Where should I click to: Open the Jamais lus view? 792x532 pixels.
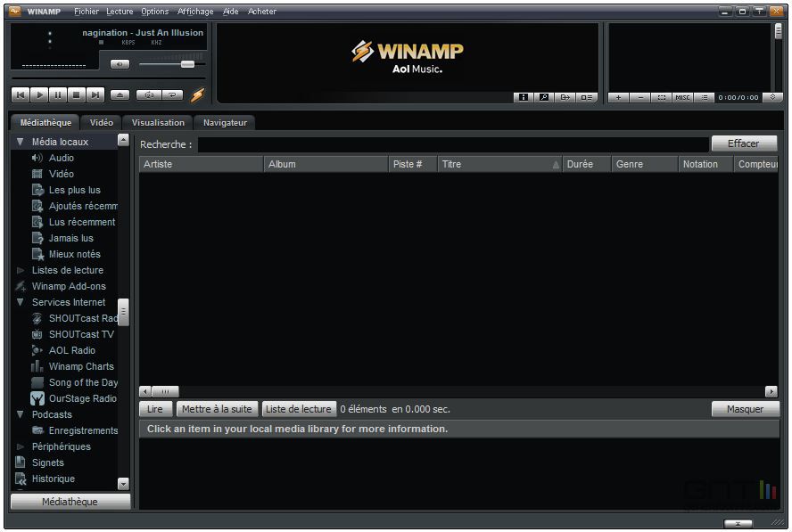click(x=70, y=238)
